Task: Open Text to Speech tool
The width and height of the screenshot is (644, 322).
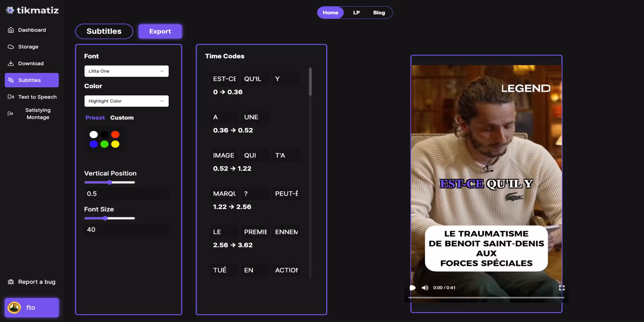Action: [x=37, y=97]
